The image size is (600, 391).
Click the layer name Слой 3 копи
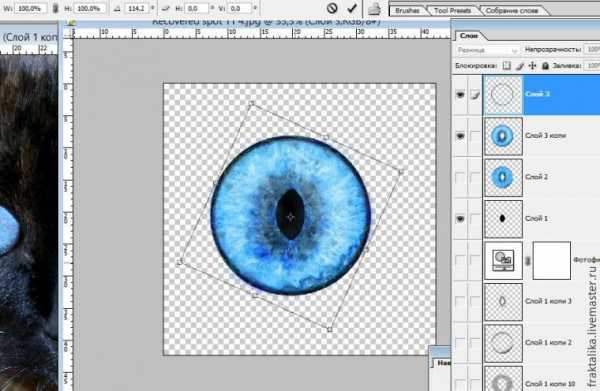(545, 136)
